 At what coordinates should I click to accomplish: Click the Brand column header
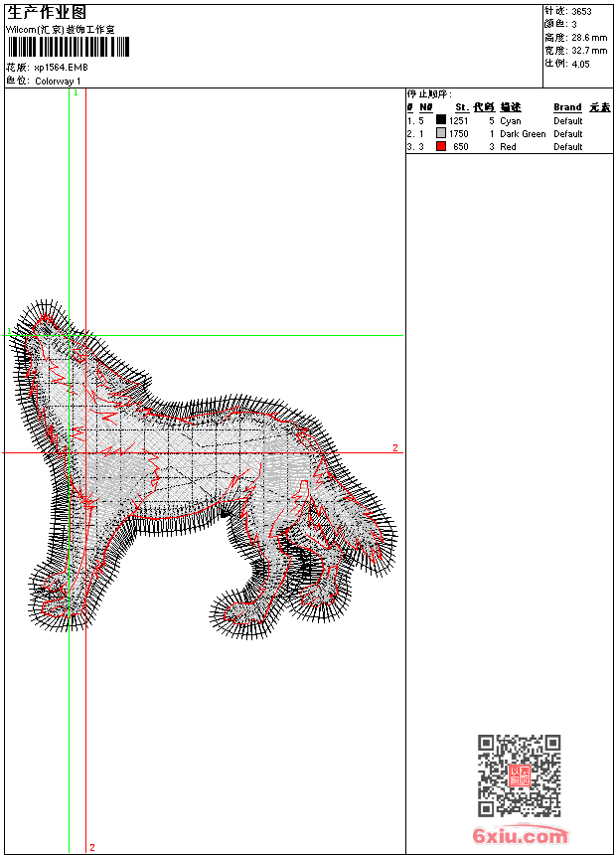[567, 107]
